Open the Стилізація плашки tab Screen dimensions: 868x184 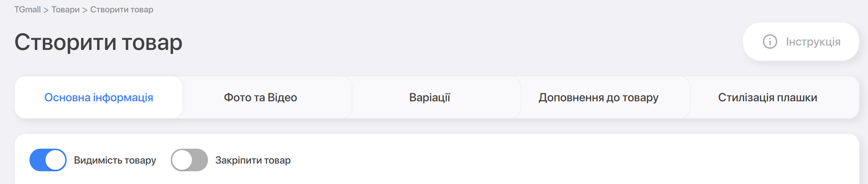(x=768, y=97)
